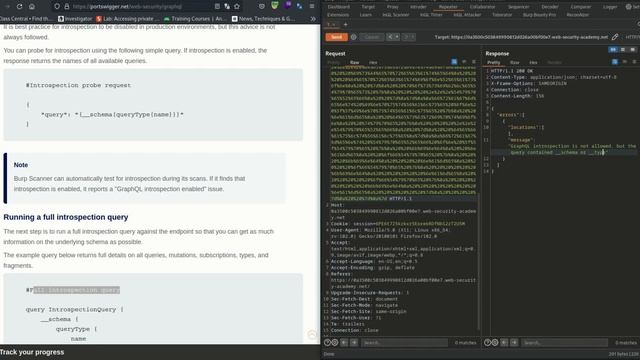Viewport: 640px width, 360px height.
Task: Switch to tabbed layout view
Action: pos(633,50)
